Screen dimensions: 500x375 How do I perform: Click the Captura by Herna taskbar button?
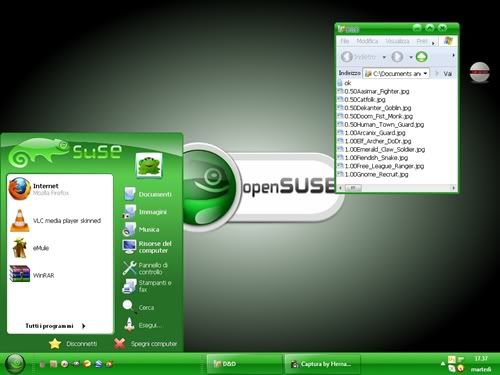[x=323, y=364]
